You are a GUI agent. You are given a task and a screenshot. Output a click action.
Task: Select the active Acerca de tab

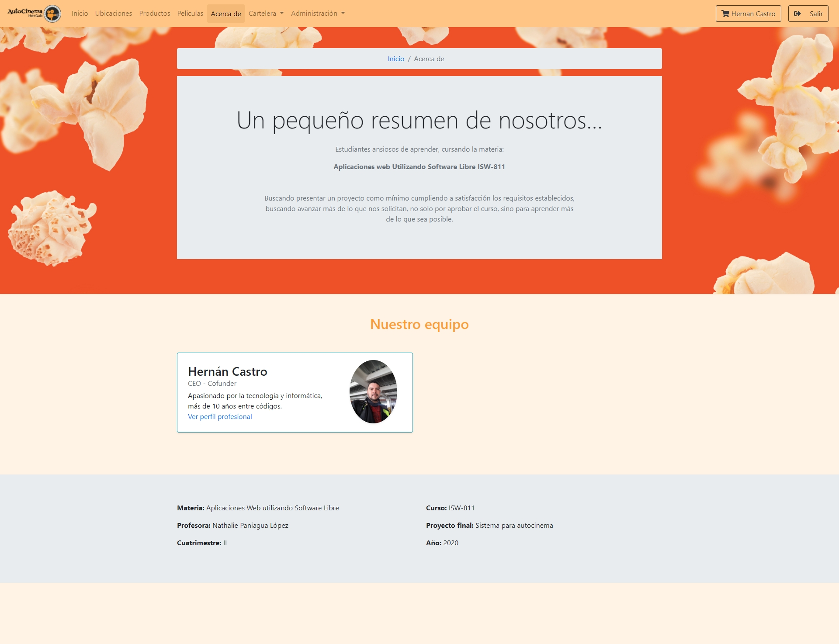(x=225, y=14)
